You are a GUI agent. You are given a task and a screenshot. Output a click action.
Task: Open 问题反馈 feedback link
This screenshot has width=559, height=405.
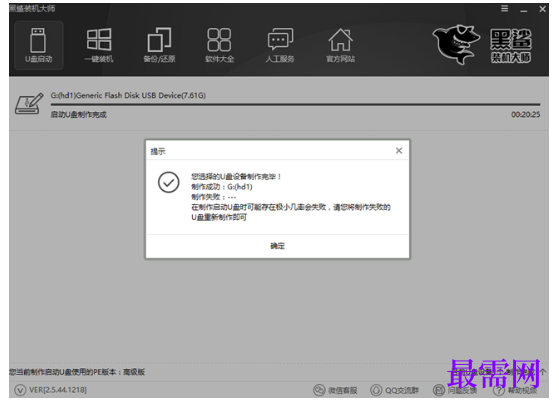point(455,390)
